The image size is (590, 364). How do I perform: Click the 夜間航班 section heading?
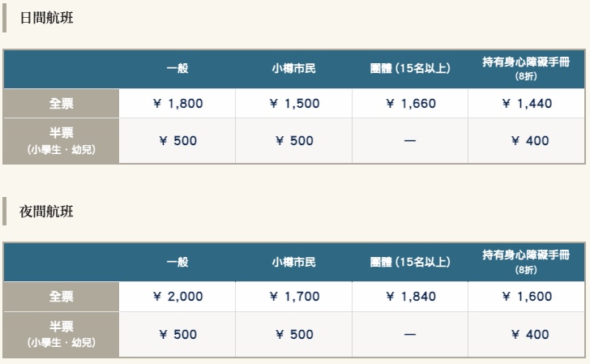(46, 212)
